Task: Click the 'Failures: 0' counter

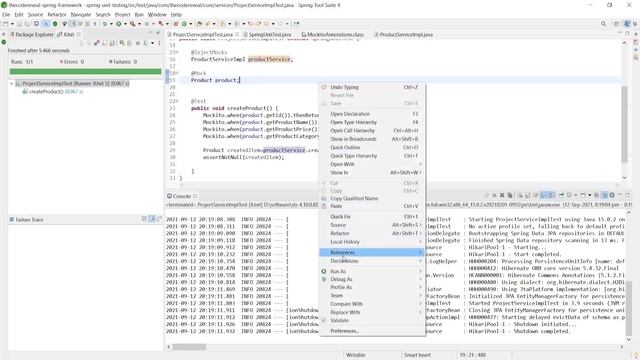Action: pos(123,62)
